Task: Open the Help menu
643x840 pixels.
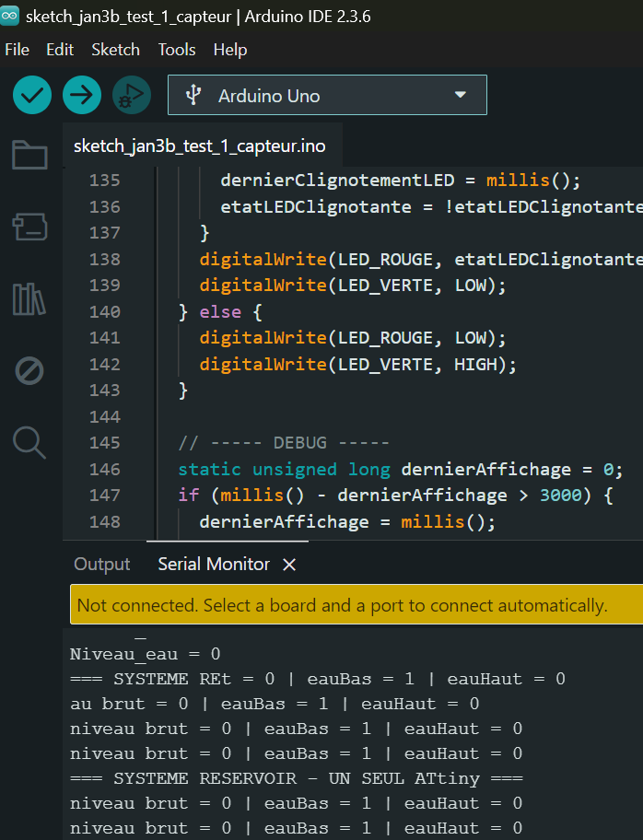Action: pyautogui.click(x=230, y=50)
